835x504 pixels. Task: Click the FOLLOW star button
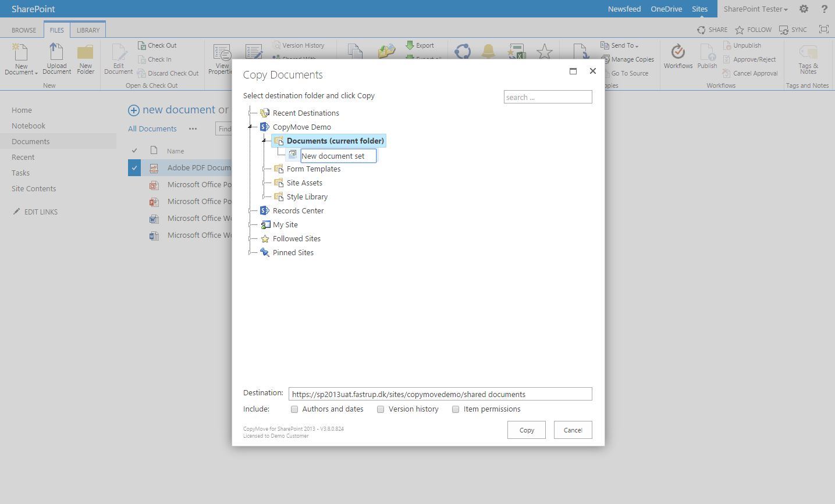pyautogui.click(x=754, y=30)
